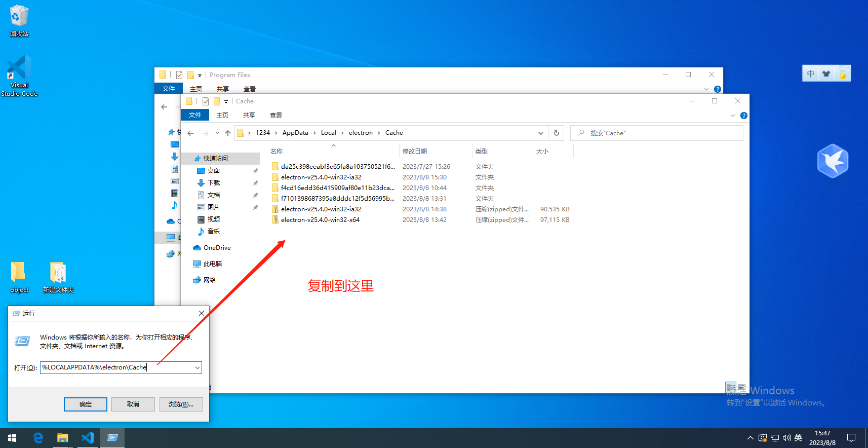Expand the ribbon chevron in Cache window
Image resolution: width=868 pixels, height=448 pixels.
click(732, 116)
